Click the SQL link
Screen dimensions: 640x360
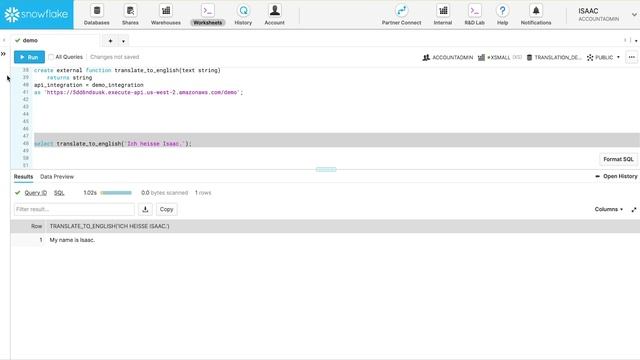[59, 193]
